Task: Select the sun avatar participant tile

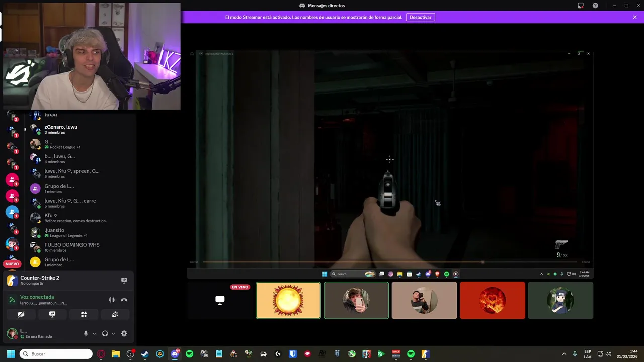Action: pos(288,300)
